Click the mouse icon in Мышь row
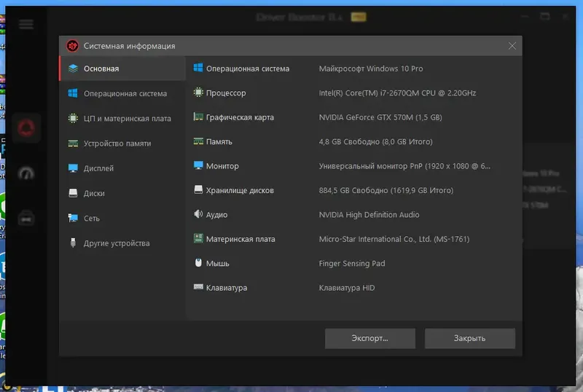Viewport: 583px width, 392px height. 198,262
